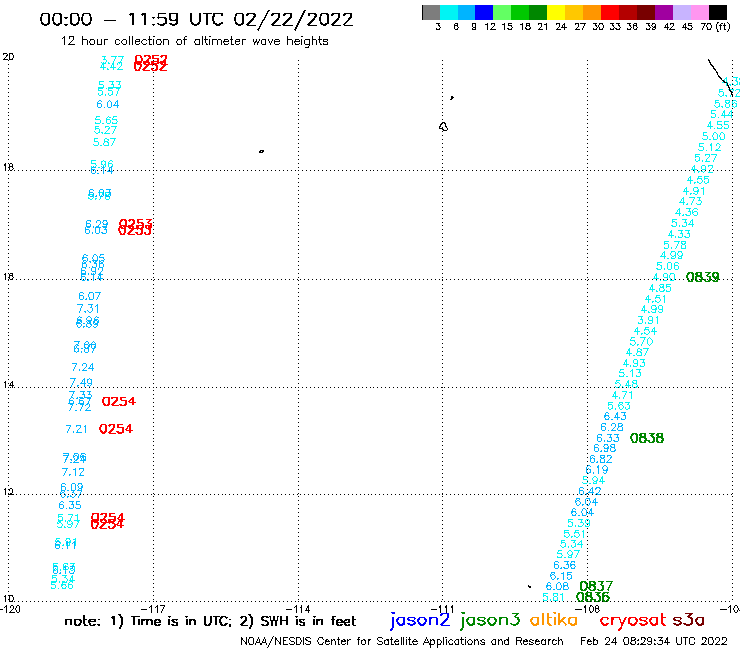This screenshot has height=650, width=740.
Task: Click the legend tick label "24"
Action: coord(561,27)
